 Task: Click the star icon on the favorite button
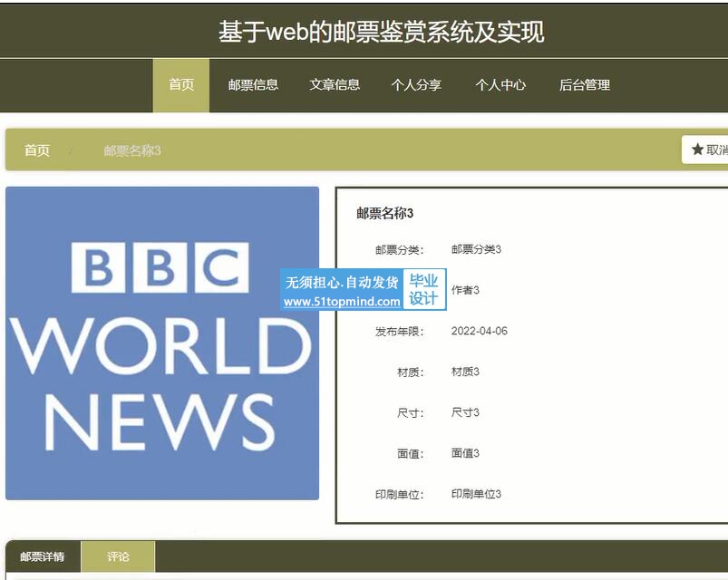click(697, 150)
